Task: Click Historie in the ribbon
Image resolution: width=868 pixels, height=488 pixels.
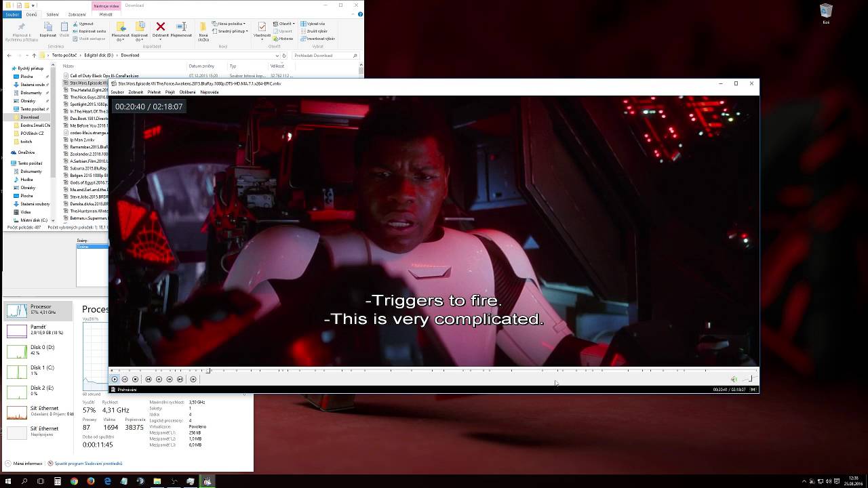Action: point(283,39)
